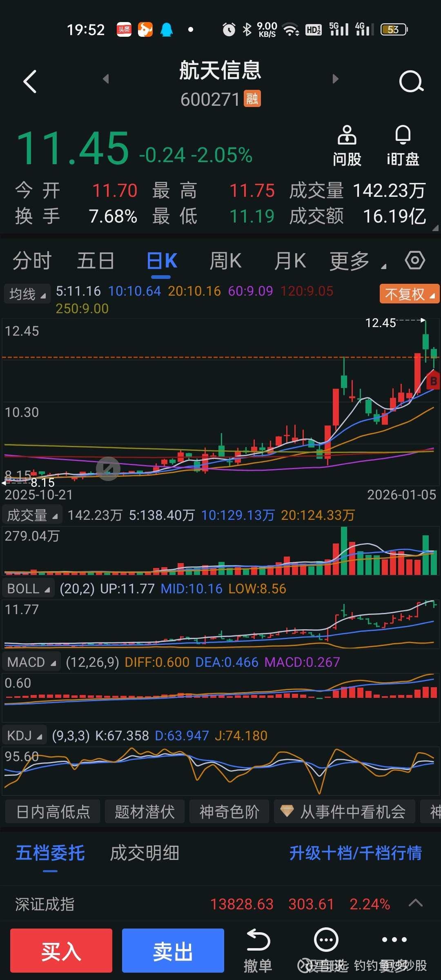Tap the battery indicator in status bar
Viewport: 441px width, 980px height.
(394, 29)
